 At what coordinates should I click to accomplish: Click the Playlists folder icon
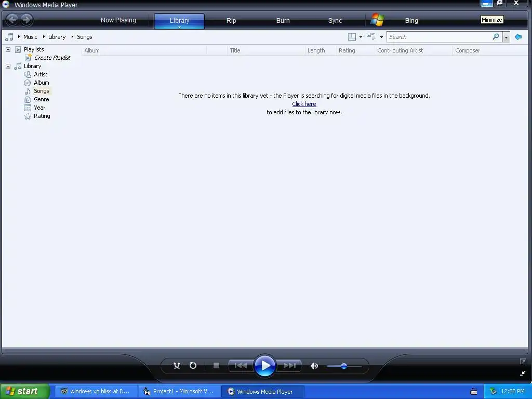click(18, 49)
